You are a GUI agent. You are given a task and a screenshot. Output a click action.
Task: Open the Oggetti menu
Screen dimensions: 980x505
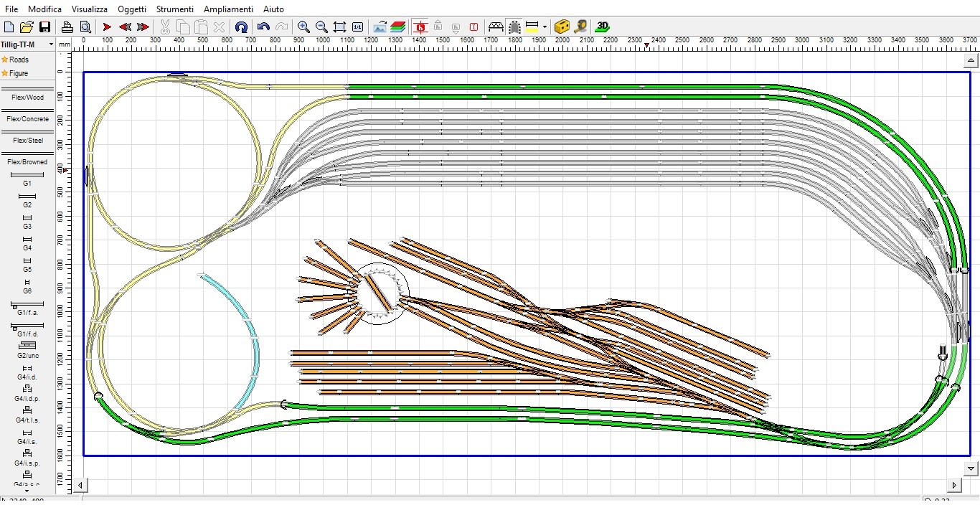132,9
